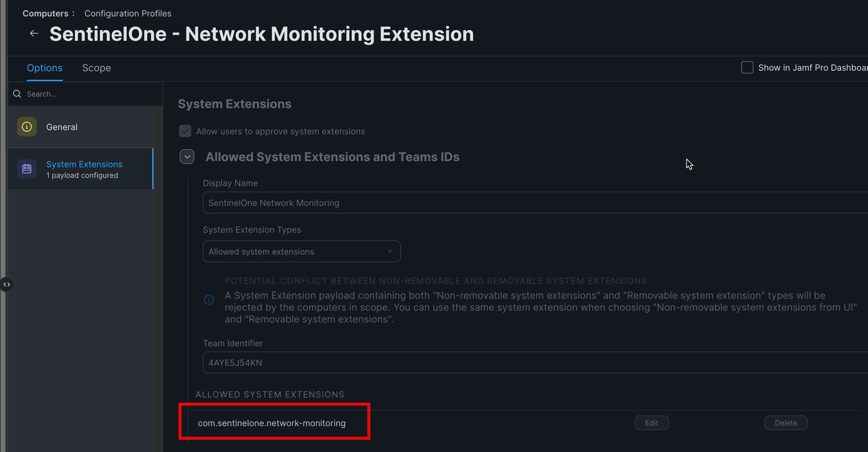This screenshot has height=452, width=868.
Task: Click the Team Identifier field 4AYE5J54KN
Action: tap(535, 362)
